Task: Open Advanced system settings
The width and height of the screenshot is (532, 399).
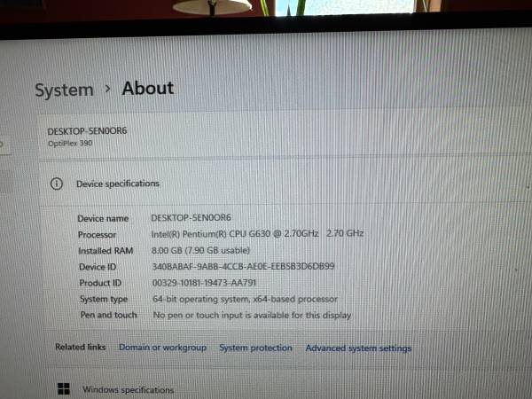Action: [x=358, y=348]
